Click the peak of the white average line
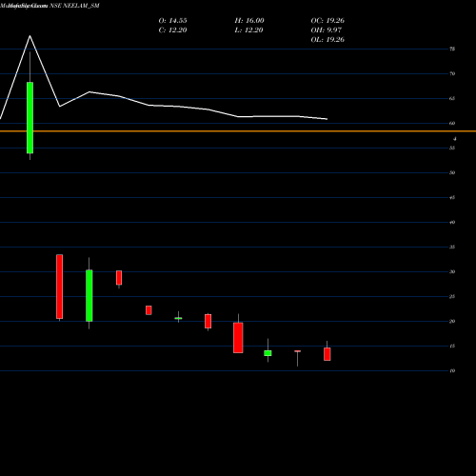The width and height of the screenshot is (476, 476). click(x=30, y=36)
